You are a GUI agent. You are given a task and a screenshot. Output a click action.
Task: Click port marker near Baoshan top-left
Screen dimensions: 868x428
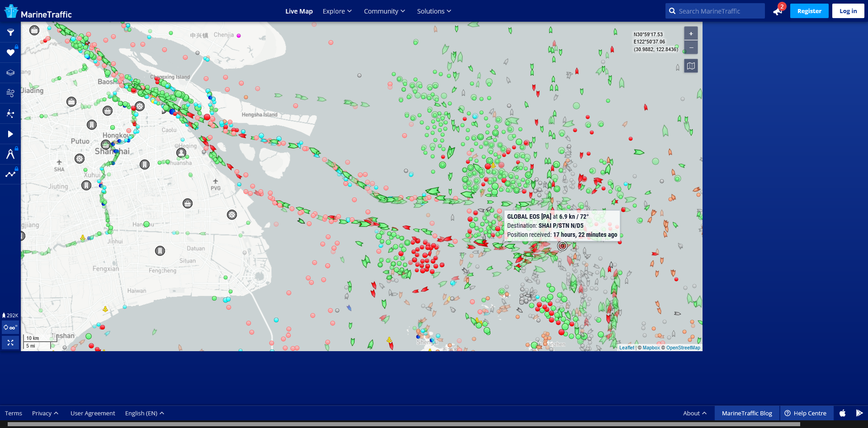tap(34, 30)
